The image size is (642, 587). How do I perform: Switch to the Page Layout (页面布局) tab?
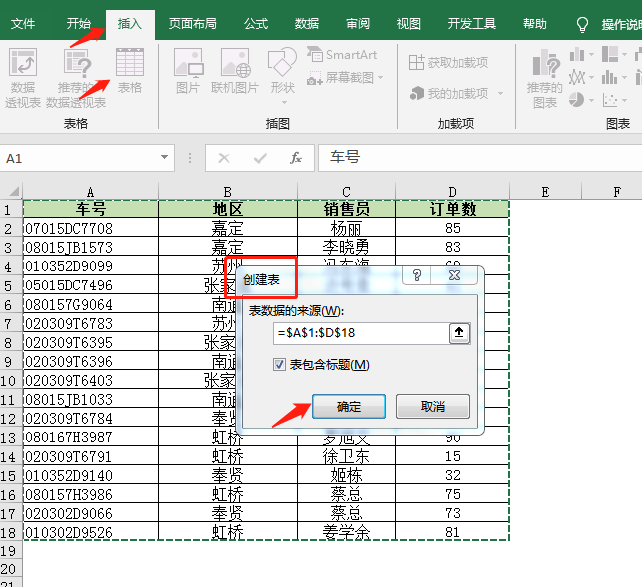[193, 24]
